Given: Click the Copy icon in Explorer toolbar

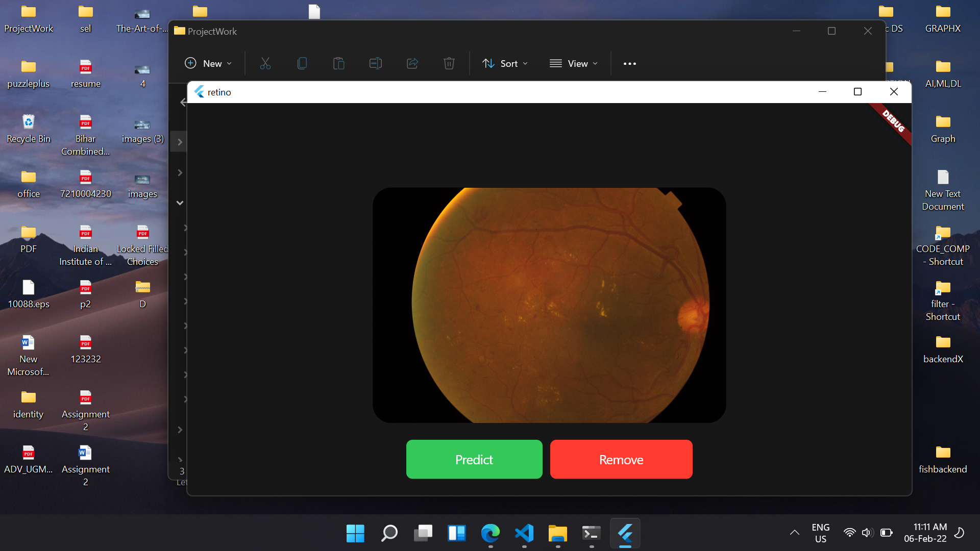Looking at the screenshot, I should (x=302, y=63).
